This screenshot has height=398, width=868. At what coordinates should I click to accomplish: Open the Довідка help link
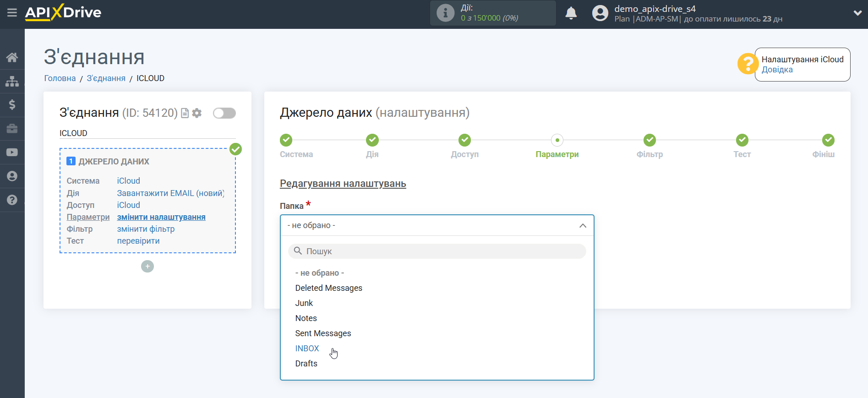click(777, 70)
